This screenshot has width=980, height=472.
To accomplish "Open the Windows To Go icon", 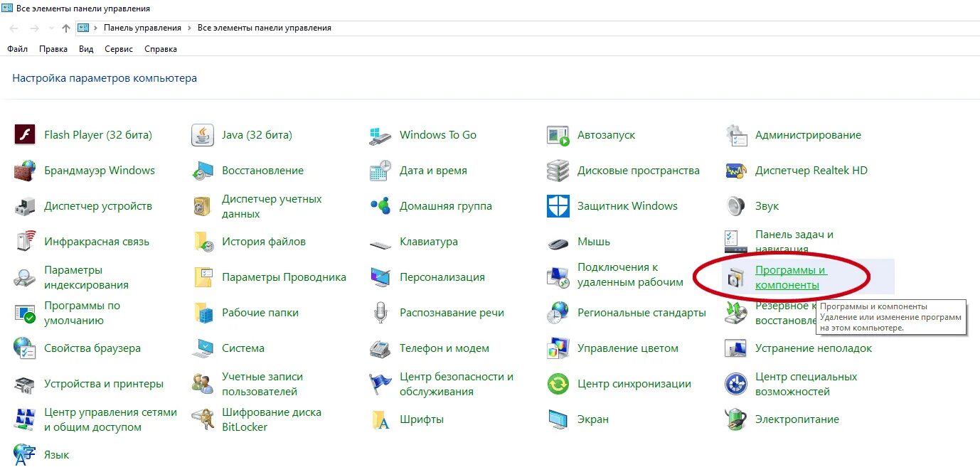I will [380, 136].
